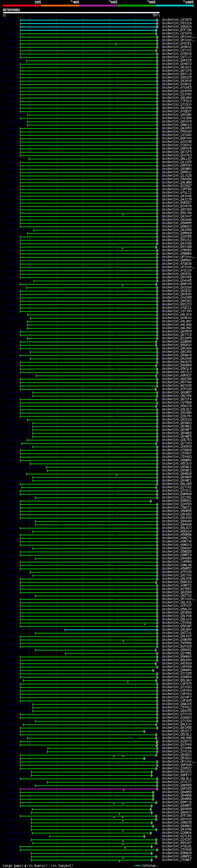Select hit label UniRef100_B9I955
This screenshot has height=868, width=197.
point(177,728)
